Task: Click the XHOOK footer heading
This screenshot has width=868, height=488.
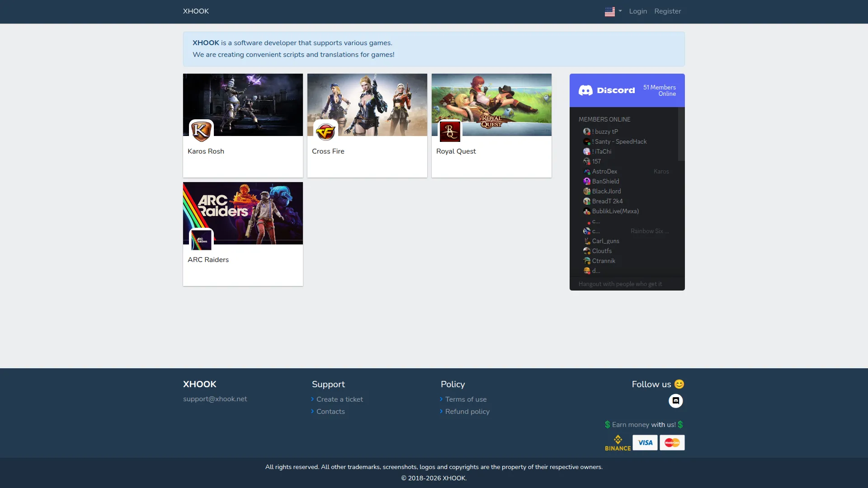Action: (199, 384)
